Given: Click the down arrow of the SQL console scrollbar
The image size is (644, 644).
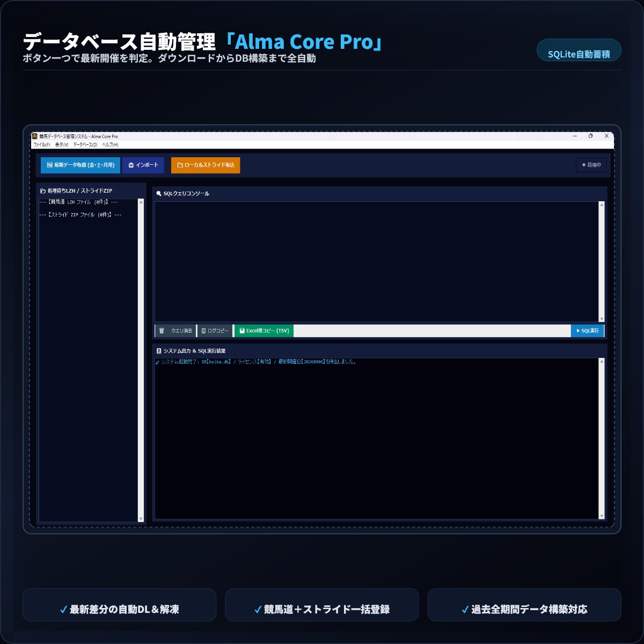Looking at the screenshot, I should click(602, 319).
